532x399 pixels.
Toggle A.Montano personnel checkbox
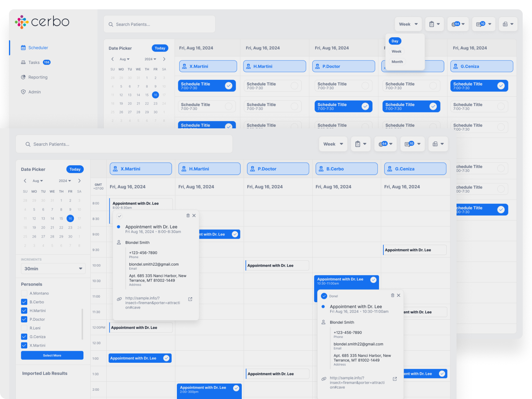[24, 293]
